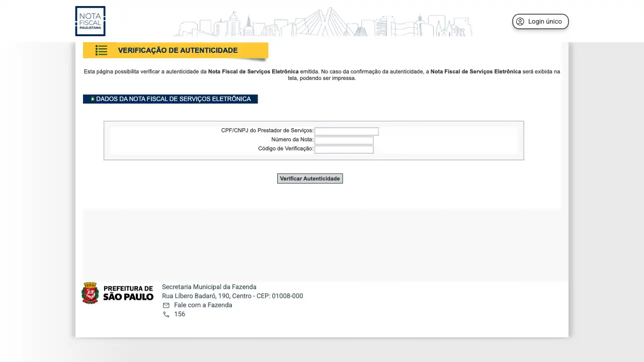Viewport: 644px width, 362px height.
Task: Click the Nota Fiscal Paulistana logo
Action: pyautogui.click(x=90, y=21)
